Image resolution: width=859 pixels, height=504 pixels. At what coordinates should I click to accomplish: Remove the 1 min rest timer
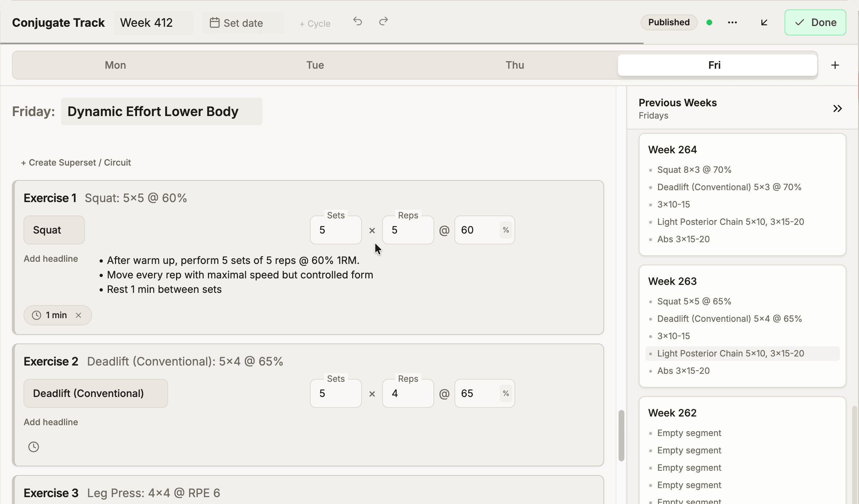click(x=78, y=315)
